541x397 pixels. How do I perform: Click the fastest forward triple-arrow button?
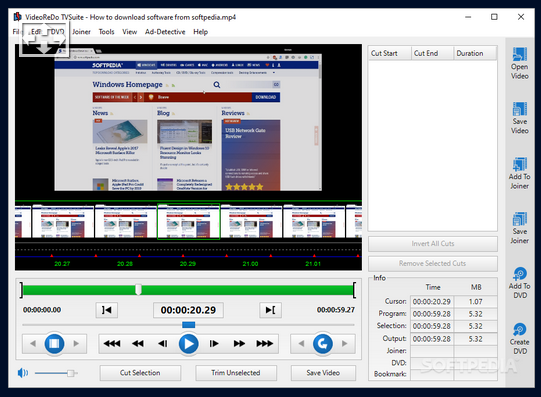point(265,344)
